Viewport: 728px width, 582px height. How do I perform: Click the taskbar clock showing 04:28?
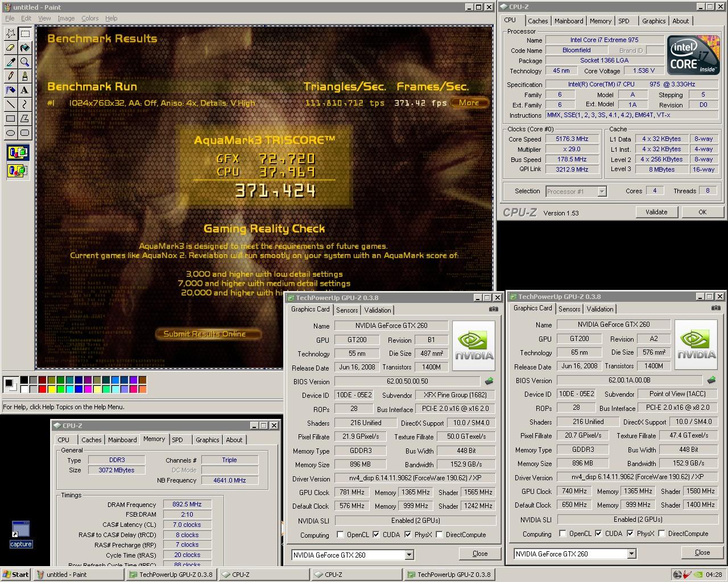pos(713,575)
